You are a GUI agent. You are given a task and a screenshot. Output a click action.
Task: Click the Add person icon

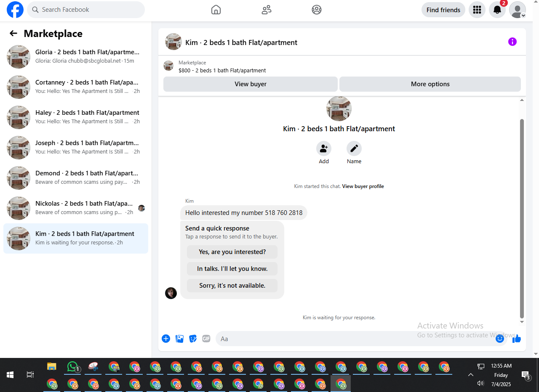[324, 148]
